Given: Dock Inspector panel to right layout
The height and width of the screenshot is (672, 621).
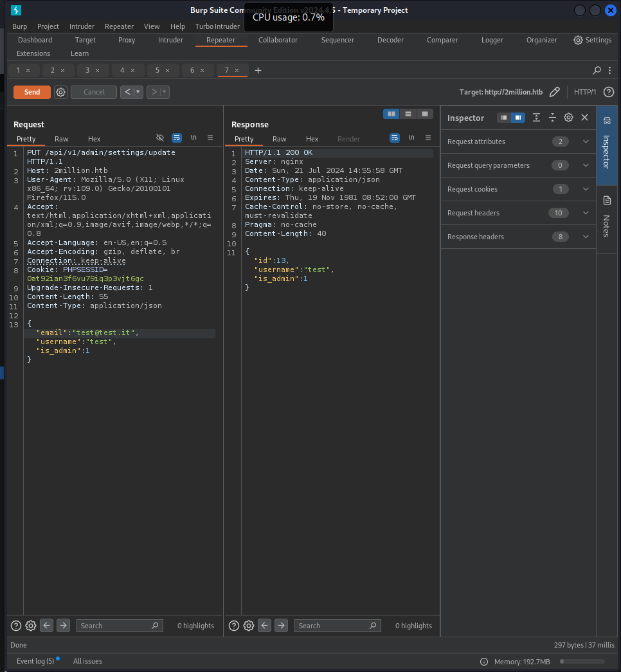Looking at the screenshot, I should click(x=518, y=118).
